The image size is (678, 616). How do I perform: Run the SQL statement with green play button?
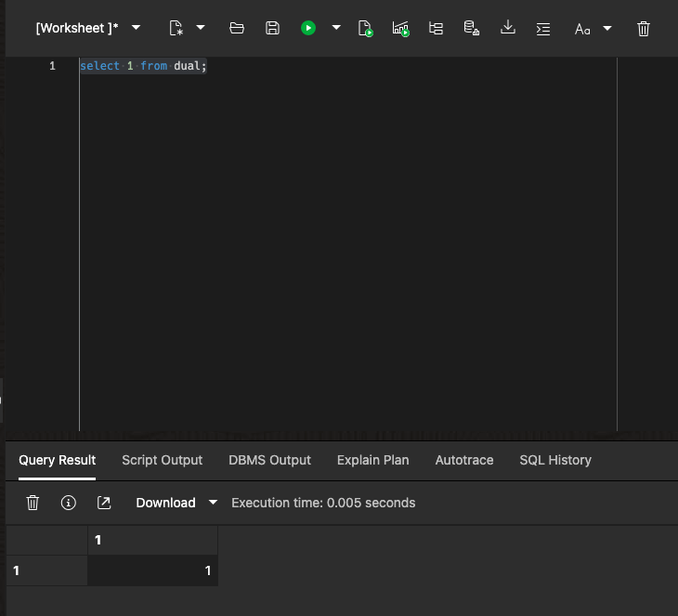308,29
